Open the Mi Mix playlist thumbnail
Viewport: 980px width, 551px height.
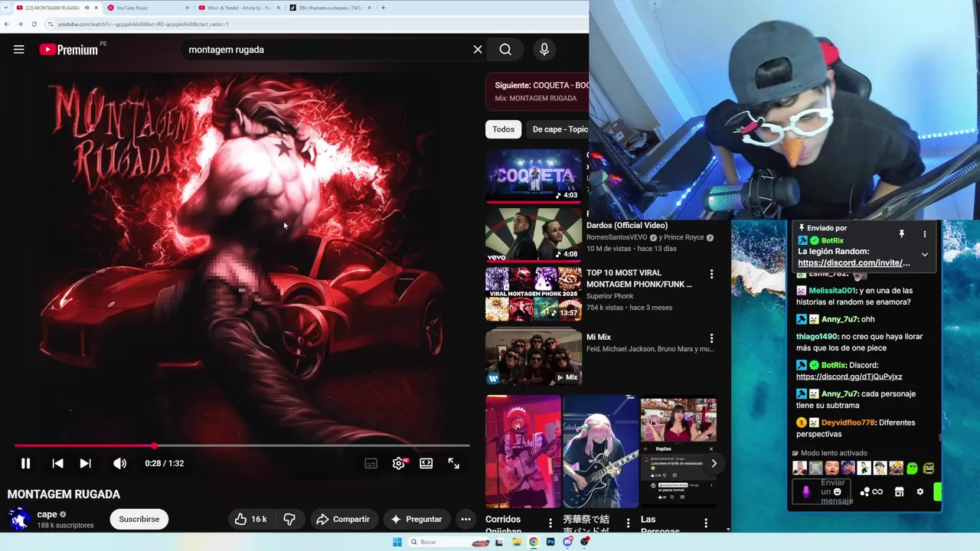[534, 357]
